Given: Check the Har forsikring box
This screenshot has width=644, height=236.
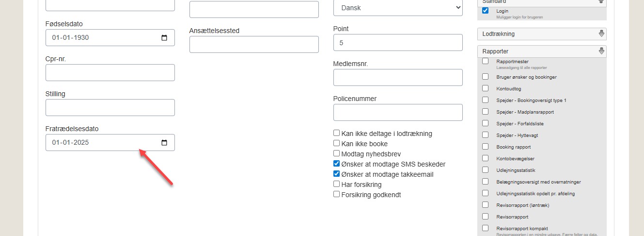Looking at the screenshot, I should click(x=336, y=184).
